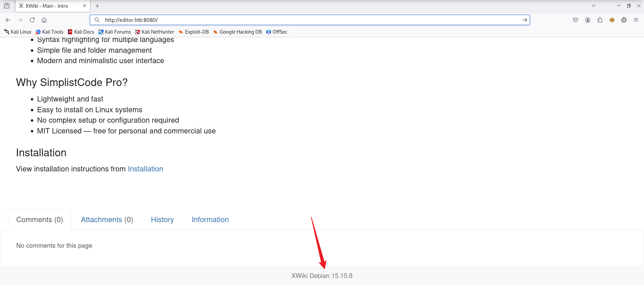Click the 'XWiki Debian 15.10.8' footer text

coord(322,276)
